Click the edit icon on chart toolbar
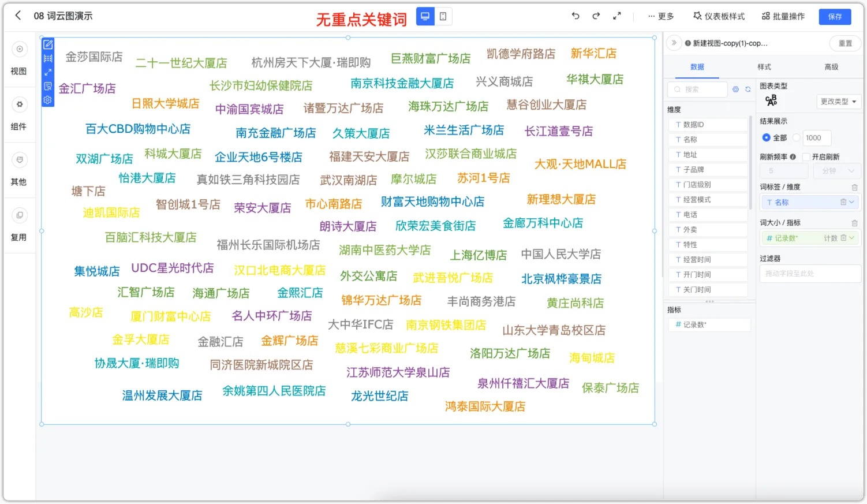The height and width of the screenshot is (504, 867). click(x=48, y=44)
